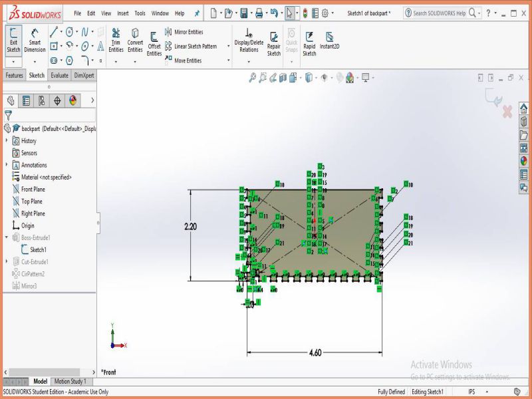Image resolution: width=532 pixels, height=399 pixels.
Task: Click the Rebuild traffic light icon
Action: click(x=305, y=13)
